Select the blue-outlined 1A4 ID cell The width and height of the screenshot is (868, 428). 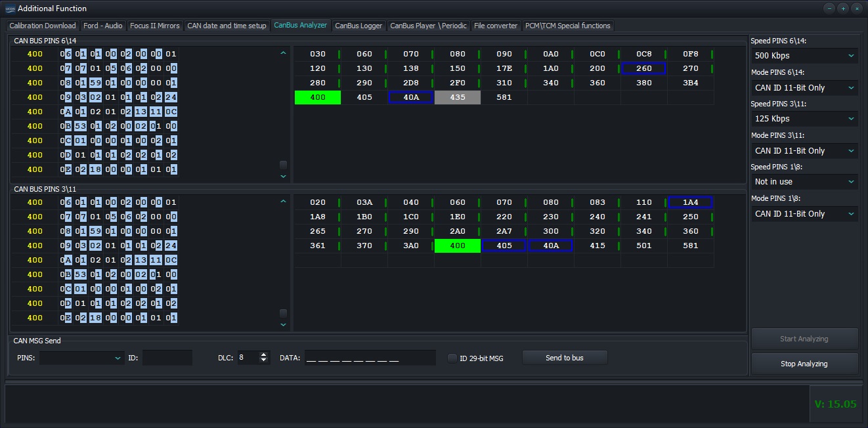click(x=690, y=202)
